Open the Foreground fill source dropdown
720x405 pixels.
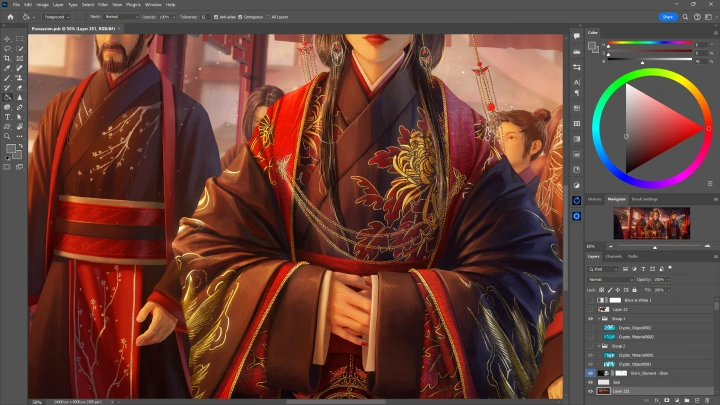(x=56, y=17)
